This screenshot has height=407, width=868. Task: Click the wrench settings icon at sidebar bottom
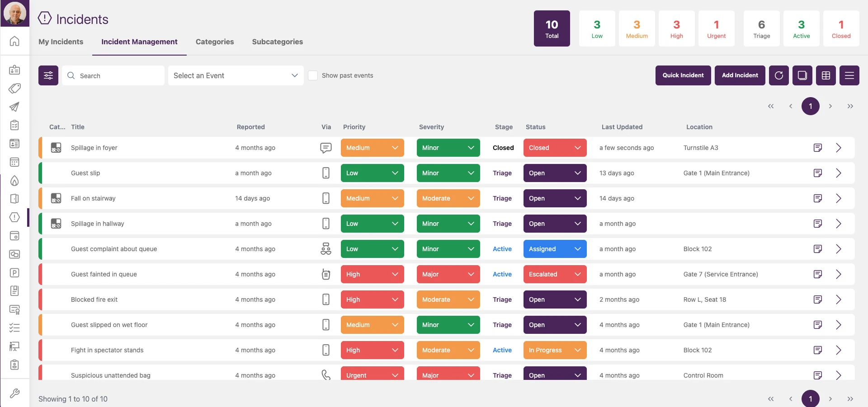coord(15,393)
